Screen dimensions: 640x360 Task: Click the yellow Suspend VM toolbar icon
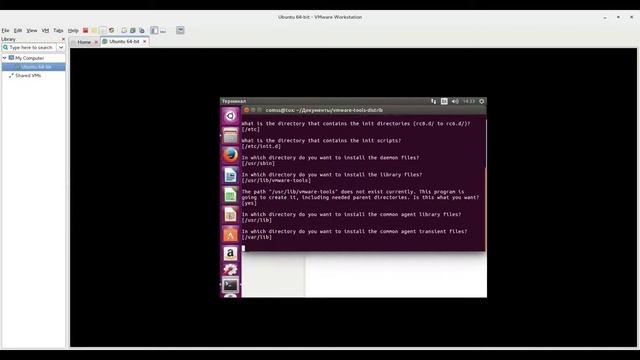[94, 31]
